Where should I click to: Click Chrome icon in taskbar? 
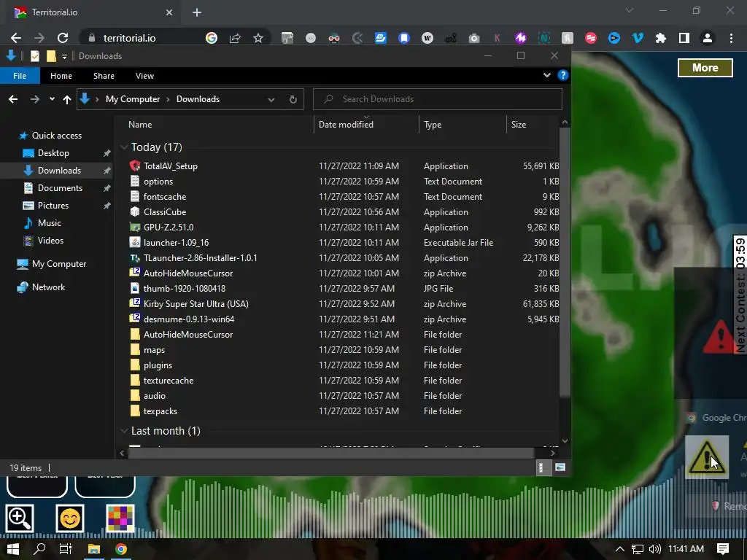[121, 549]
